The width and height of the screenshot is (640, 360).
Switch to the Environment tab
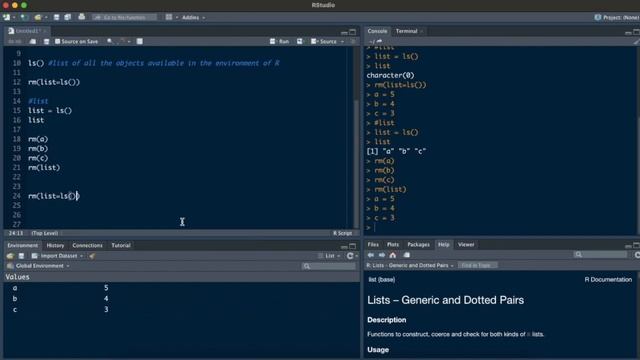click(22, 245)
